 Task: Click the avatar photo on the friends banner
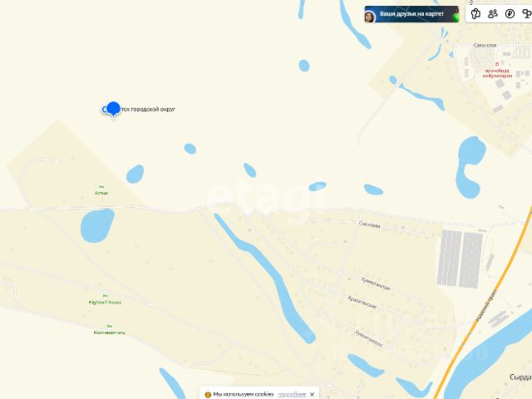point(370,17)
